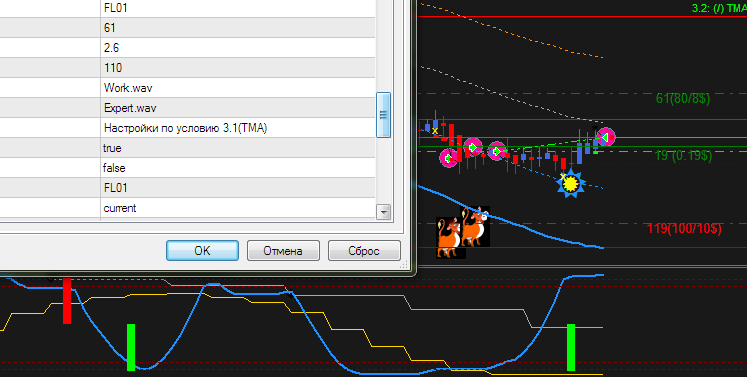This screenshot has height=377, width=747.
Task: Click the chart level label "61(80/8$)"
Action: pyautogui.click(x=683, y=99)
